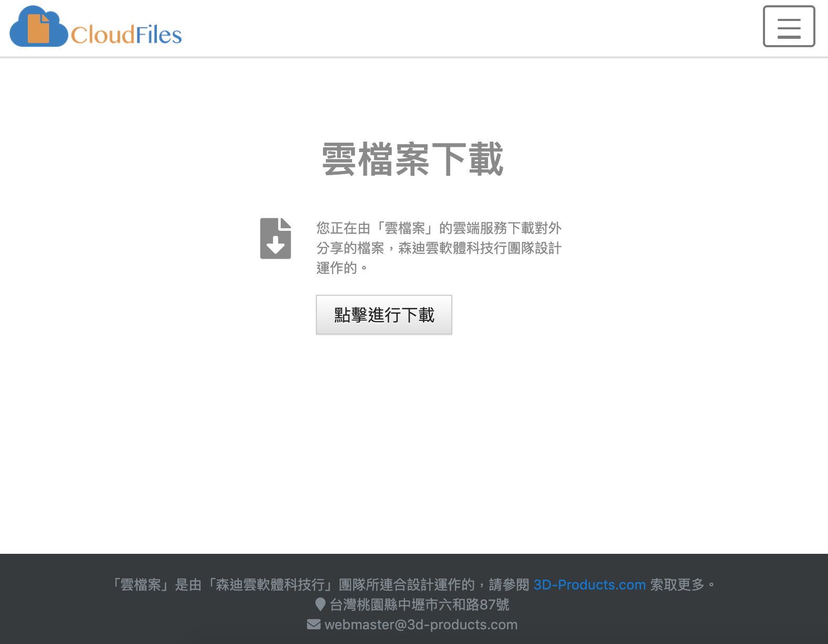Open the 3D-Products.com footer link
The height and width of the screenshot is (644, 828).
click(x=589, y=585)
